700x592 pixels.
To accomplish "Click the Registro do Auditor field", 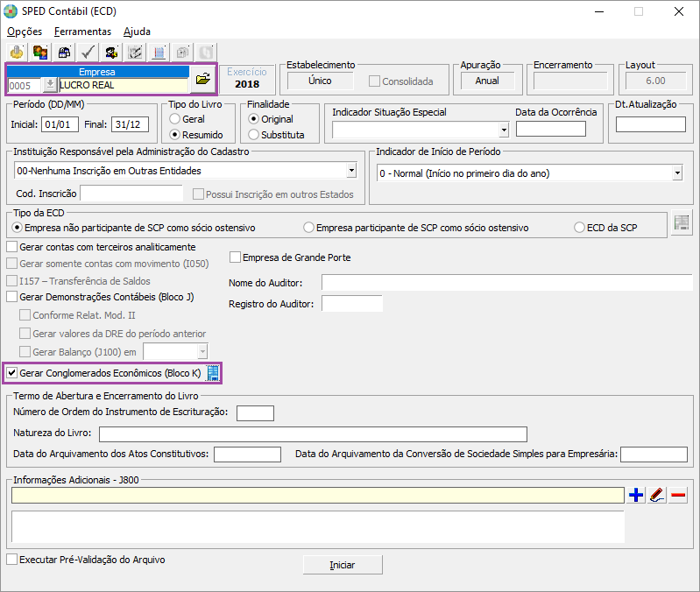I will (352, 303).
